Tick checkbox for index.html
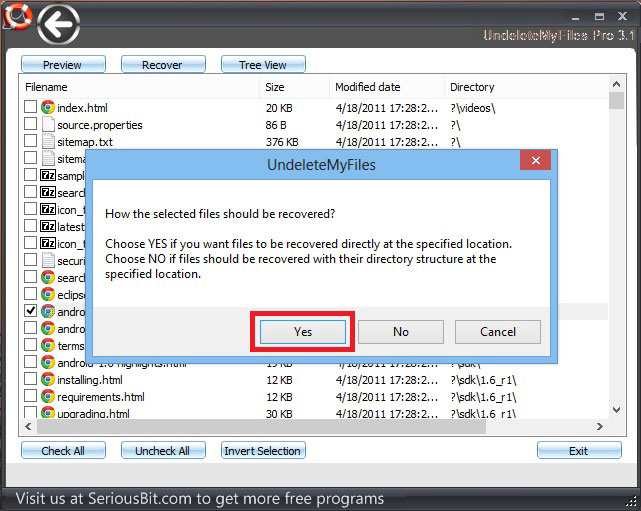641x511 pixels. 30,107
